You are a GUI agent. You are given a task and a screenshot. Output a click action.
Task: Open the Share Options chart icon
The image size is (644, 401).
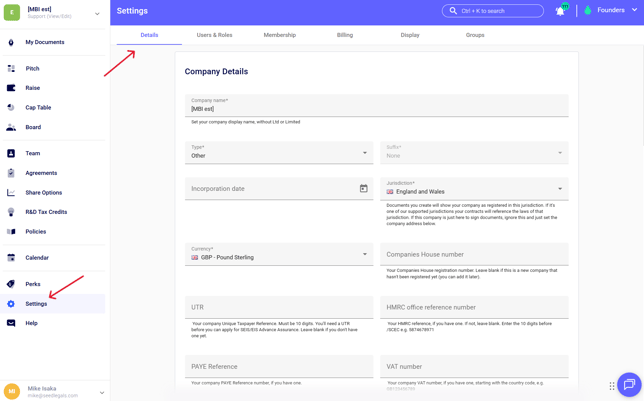tap(11, 193)
